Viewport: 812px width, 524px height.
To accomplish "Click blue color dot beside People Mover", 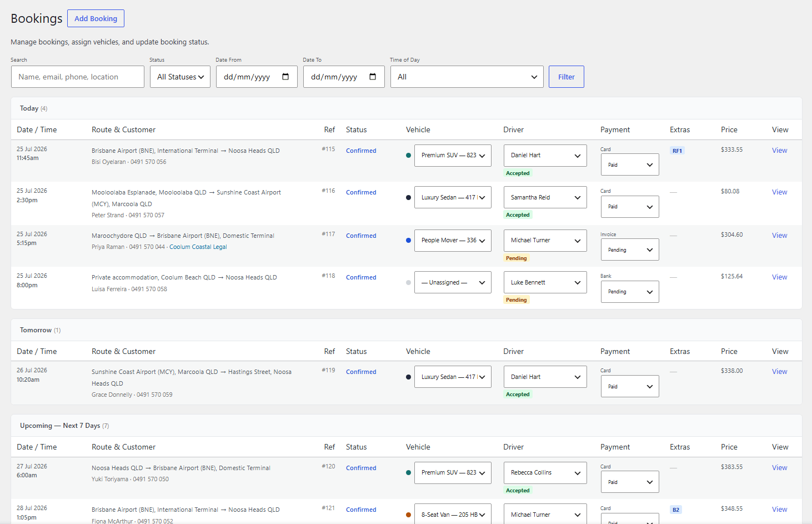I will pos(409,241).
